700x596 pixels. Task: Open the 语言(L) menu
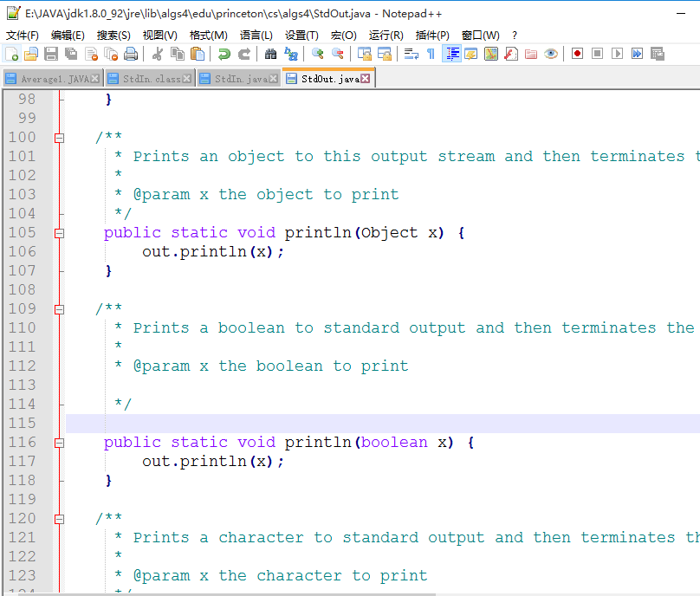coord(256,36)
